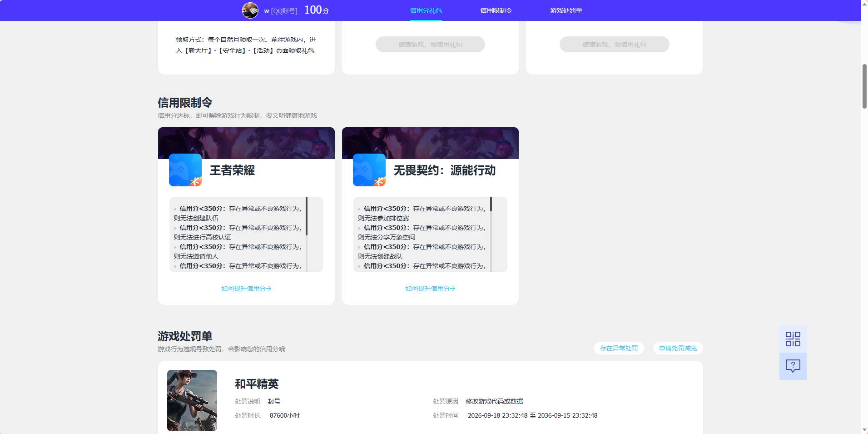The width and height of the screenshot is (868, 434).
Task: Click the penalty time range 2026-09-18 value
Action: click(532, 415)
